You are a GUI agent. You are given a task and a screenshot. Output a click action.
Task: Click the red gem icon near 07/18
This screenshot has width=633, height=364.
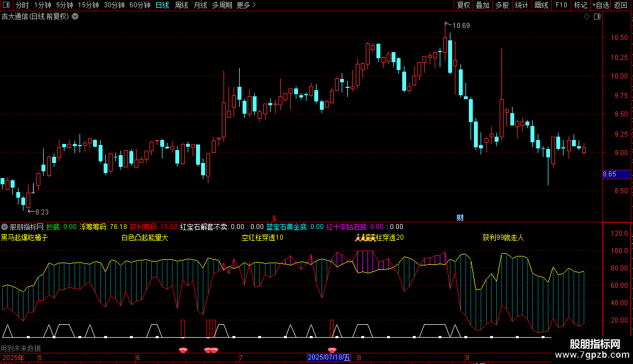coord(332,350)
